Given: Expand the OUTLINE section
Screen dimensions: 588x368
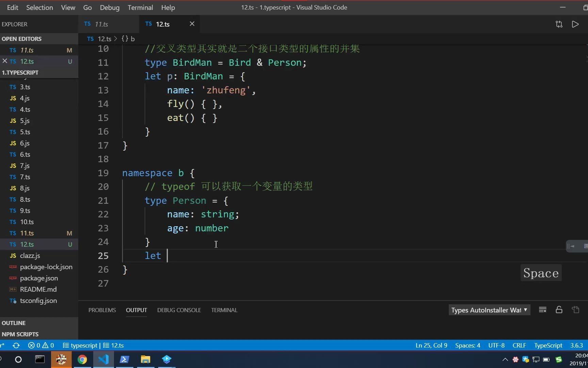Looking at the screenshot, I should (14, 323).
